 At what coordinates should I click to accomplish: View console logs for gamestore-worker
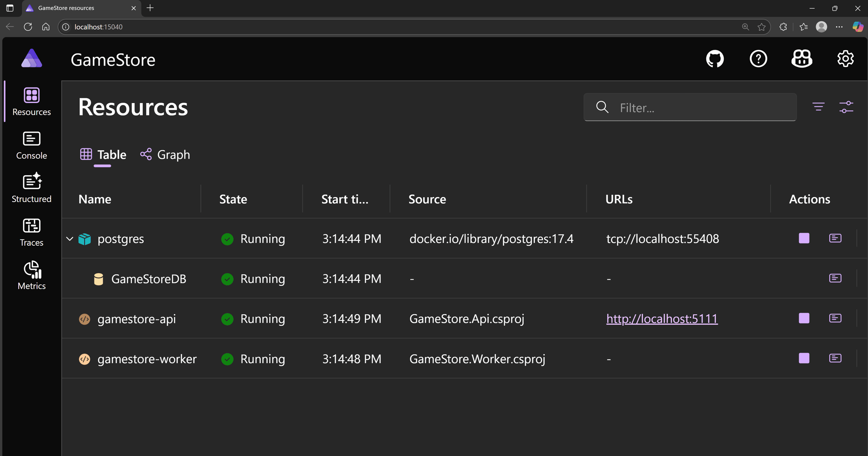tap(835, 358)
